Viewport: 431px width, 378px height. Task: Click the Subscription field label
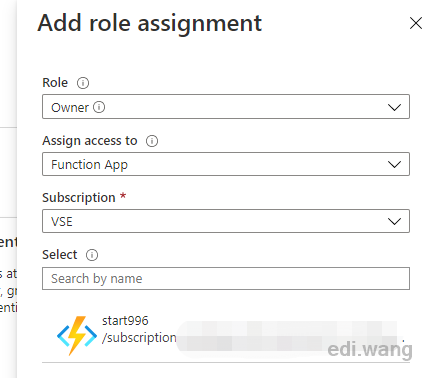(x=79, y=198)
